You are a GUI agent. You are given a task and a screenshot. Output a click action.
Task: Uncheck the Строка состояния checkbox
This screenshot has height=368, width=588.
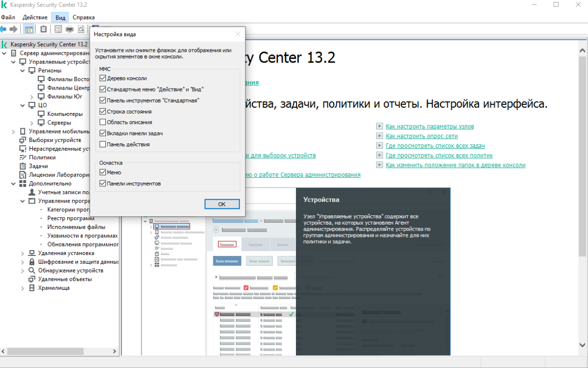pos(102,112)
